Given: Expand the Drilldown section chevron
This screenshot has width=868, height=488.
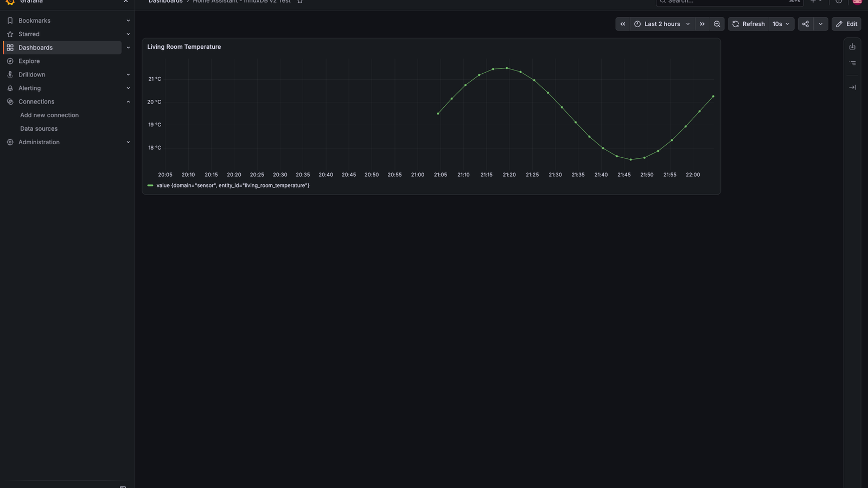Looking at the screenshot, I should click(x=128, y=75).
